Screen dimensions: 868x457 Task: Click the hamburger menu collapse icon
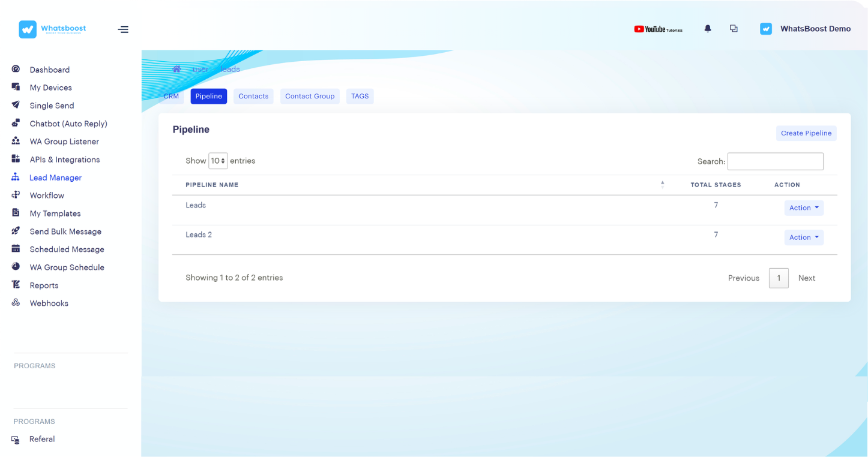click(x=123, y=29)
